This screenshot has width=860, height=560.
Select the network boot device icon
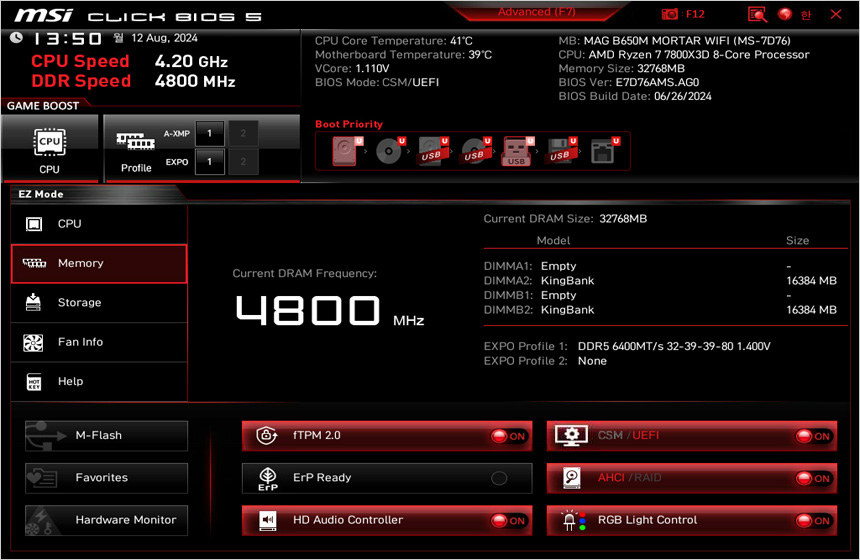[602, 151]
